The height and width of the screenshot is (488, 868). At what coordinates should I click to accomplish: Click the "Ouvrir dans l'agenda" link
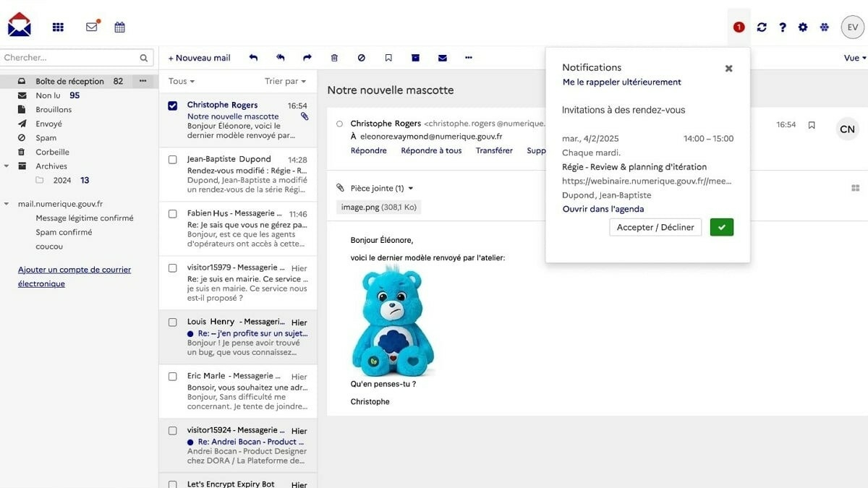click(603, 209)
